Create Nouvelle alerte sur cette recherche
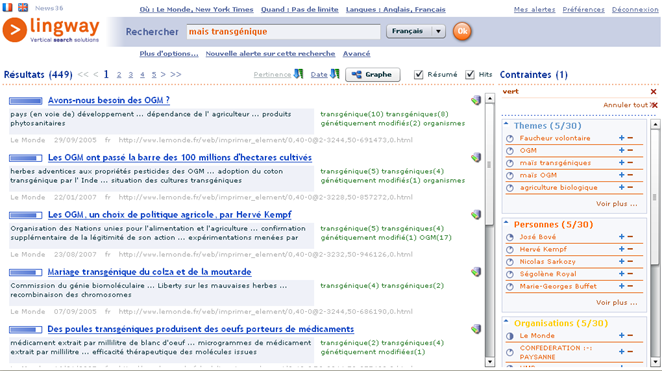 click(270, 54)
